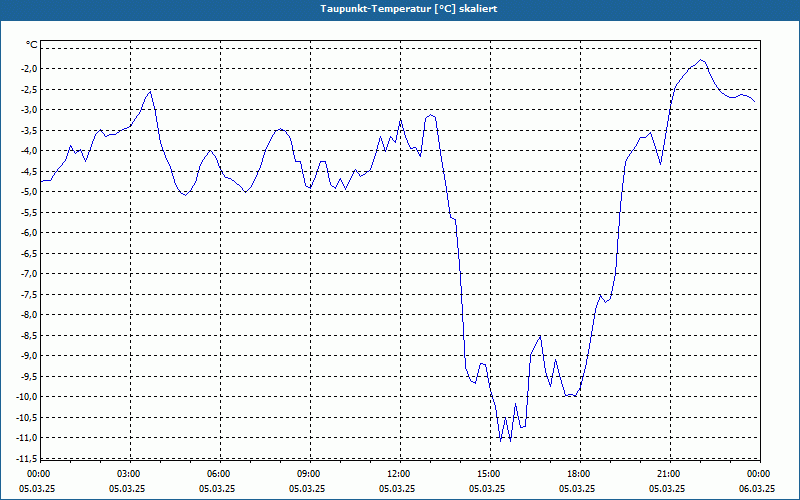The height and width of the screenshot is (500, 800).
Task: Select the '-9,5' y-axis value
Action: pos(29,376)
